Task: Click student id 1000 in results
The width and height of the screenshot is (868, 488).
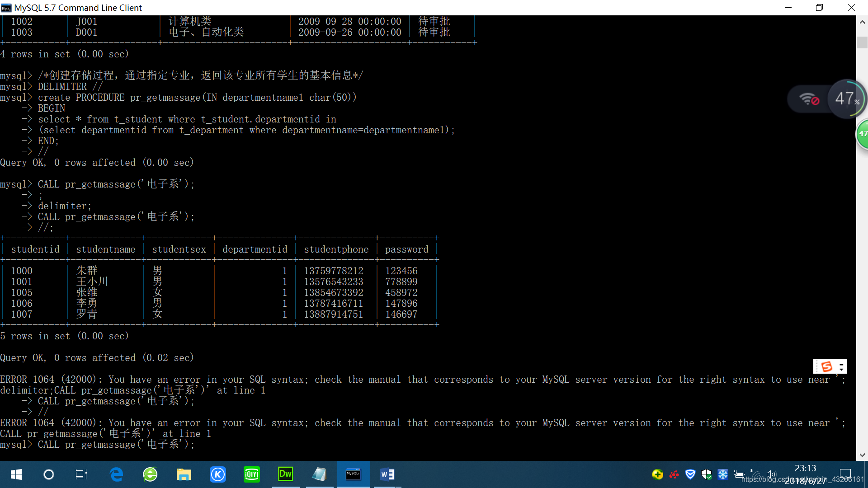Action: [x=22, y=271]
